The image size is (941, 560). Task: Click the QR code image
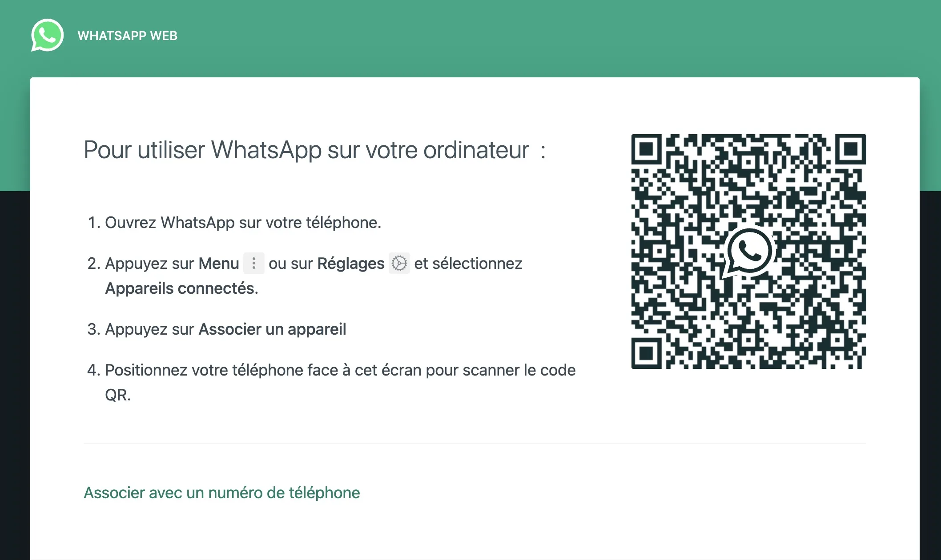pyautogui.click(x=749, y=252)
